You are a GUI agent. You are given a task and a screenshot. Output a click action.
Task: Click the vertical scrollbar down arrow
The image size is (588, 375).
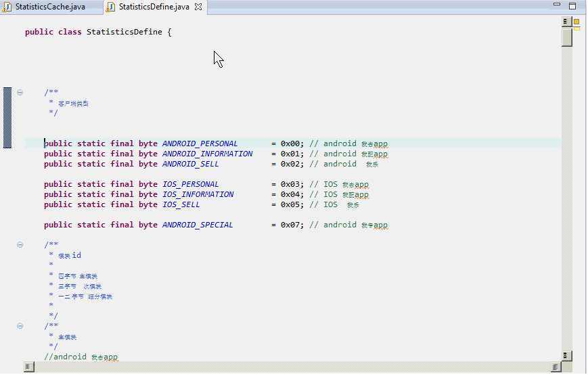coord(566,355)
